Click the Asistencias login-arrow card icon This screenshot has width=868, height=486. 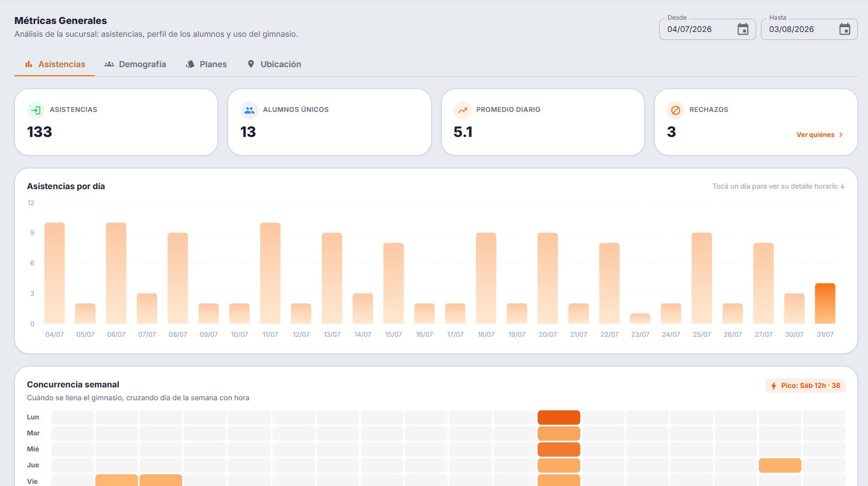36,110
